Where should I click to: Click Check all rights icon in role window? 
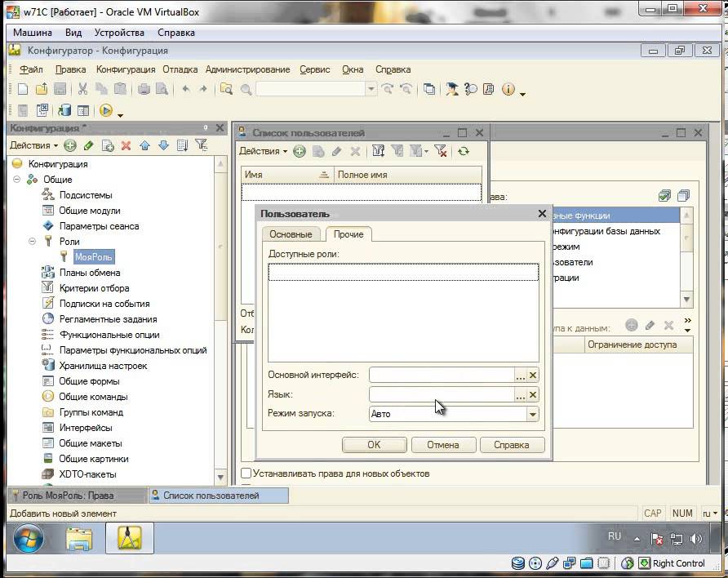665,196
